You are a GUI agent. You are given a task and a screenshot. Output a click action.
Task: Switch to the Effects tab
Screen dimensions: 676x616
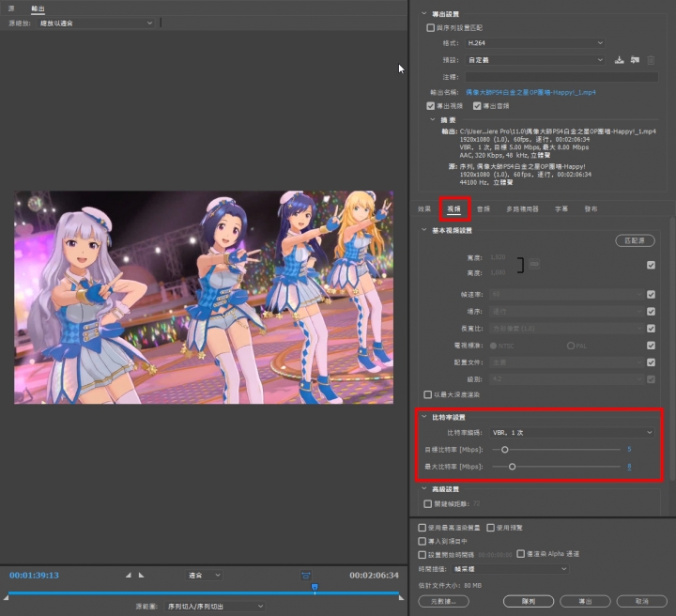(424, 209)
